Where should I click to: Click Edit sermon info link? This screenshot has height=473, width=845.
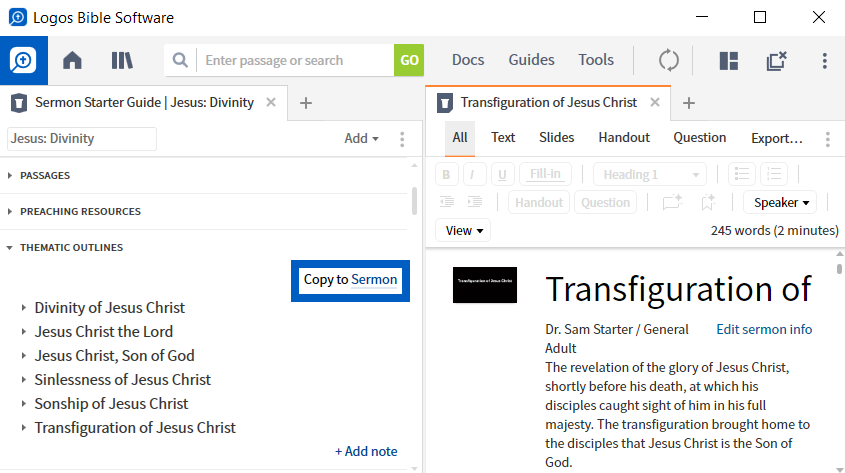(764, 329)
